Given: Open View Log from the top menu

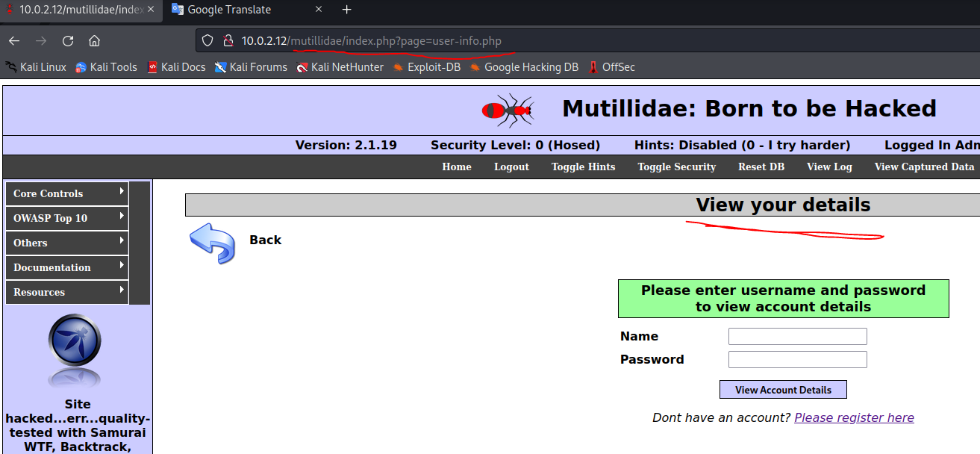Looking at the screenshot, I should 829,167.
